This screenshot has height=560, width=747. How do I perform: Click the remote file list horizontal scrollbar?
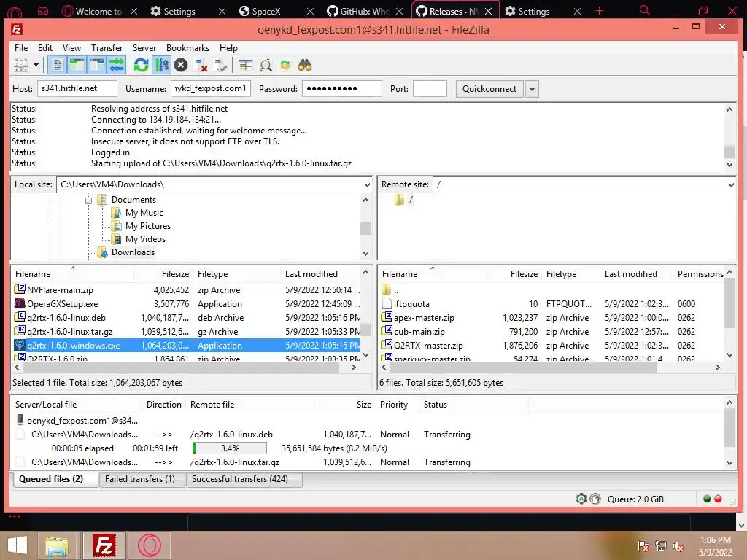[x=524, y=367]
